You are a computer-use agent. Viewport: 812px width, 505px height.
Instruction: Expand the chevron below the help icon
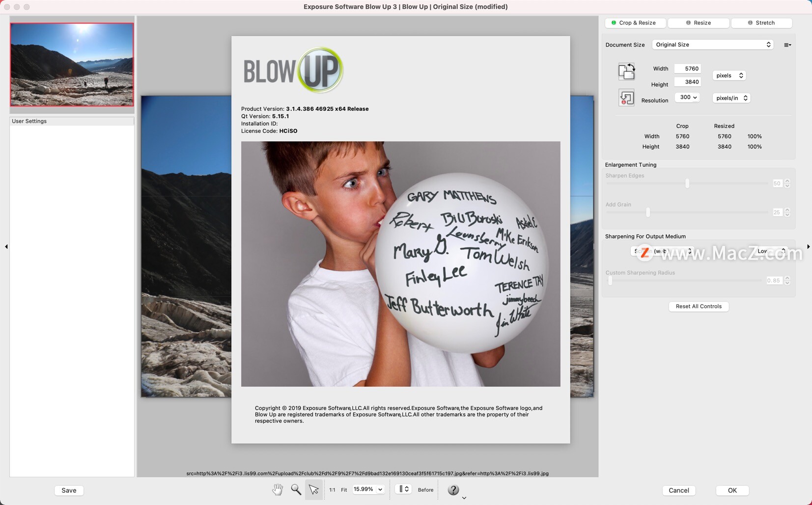click(464, 498)
